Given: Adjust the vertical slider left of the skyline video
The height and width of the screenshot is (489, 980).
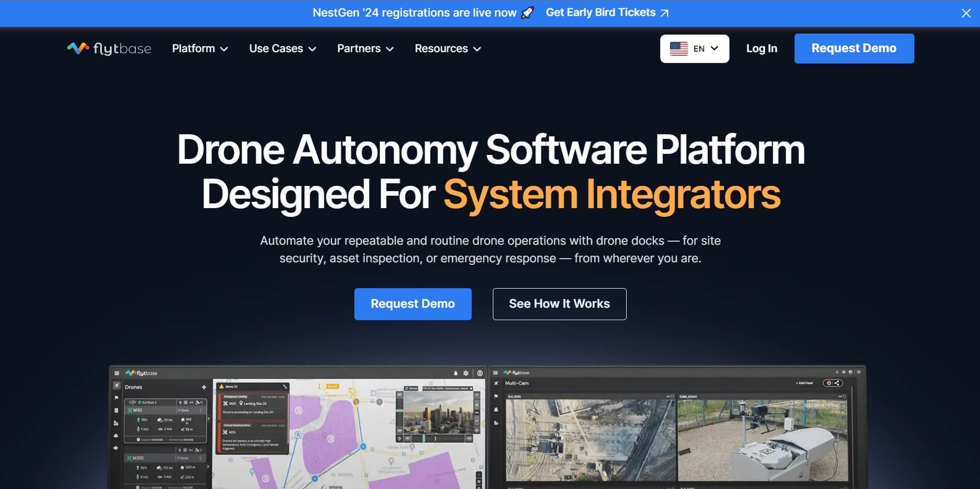Looking at the screenshot, I should [399, 413].
